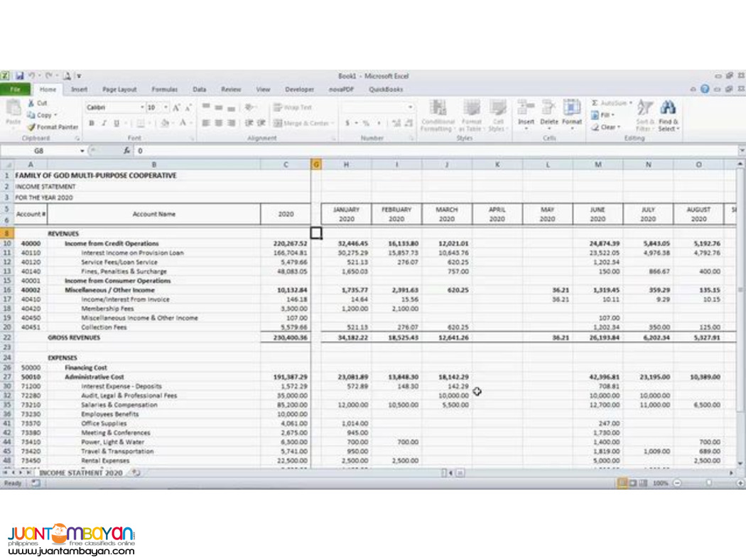Screen dimensions: 746x560
Task: Open the File menu
Action: tap(16, 90)
